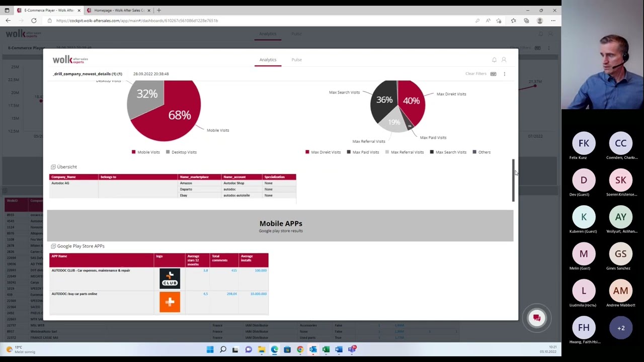Open the weather widget showing 13°C

(x=20, y=349)
